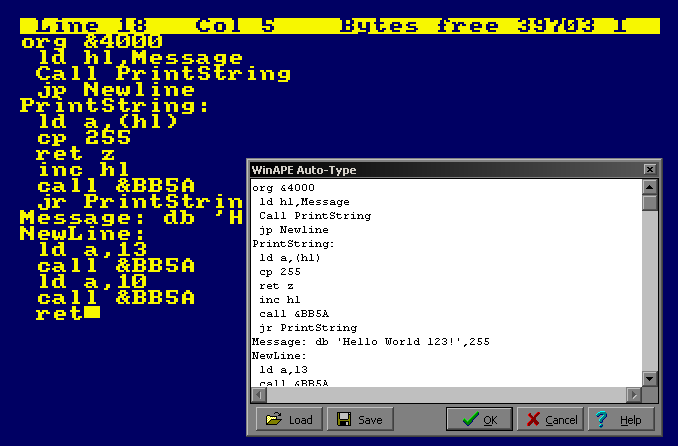The height and width of the screenshot is (446, 678).
Task: Click the vertical scrollbar up arrow
Action: (649, 187)
